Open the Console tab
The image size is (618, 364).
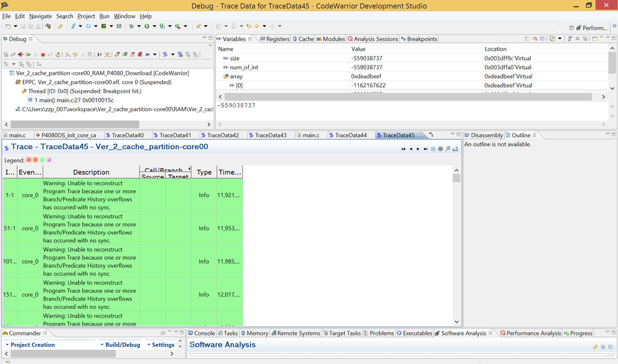[x=202, y=333]
